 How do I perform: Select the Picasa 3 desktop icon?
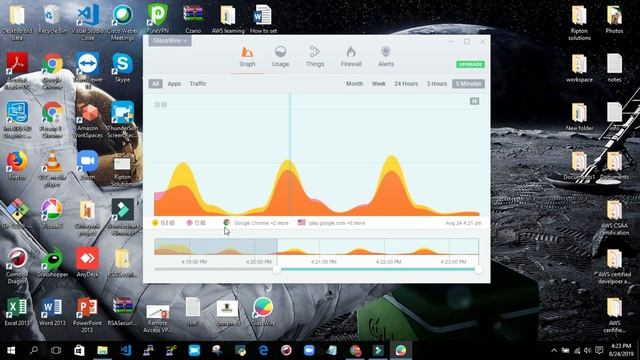click(x=52, y=213)
